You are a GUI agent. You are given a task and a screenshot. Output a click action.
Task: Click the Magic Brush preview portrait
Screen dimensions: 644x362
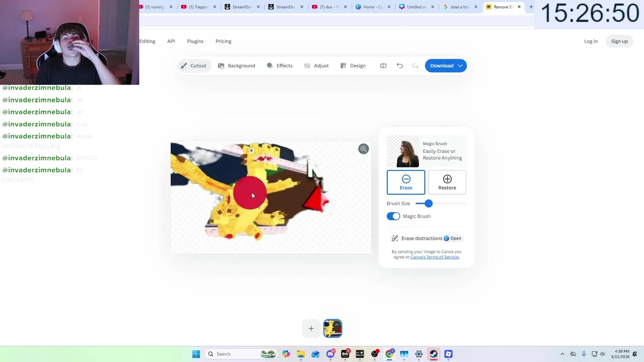pyautogui.click(x=403, y=151)
